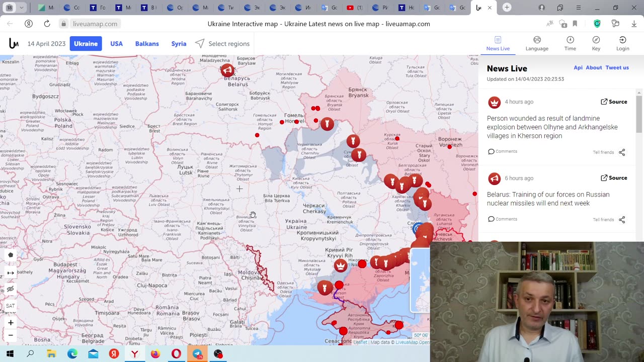
Task: Share the landmine explosion news item
Action: 622,152
